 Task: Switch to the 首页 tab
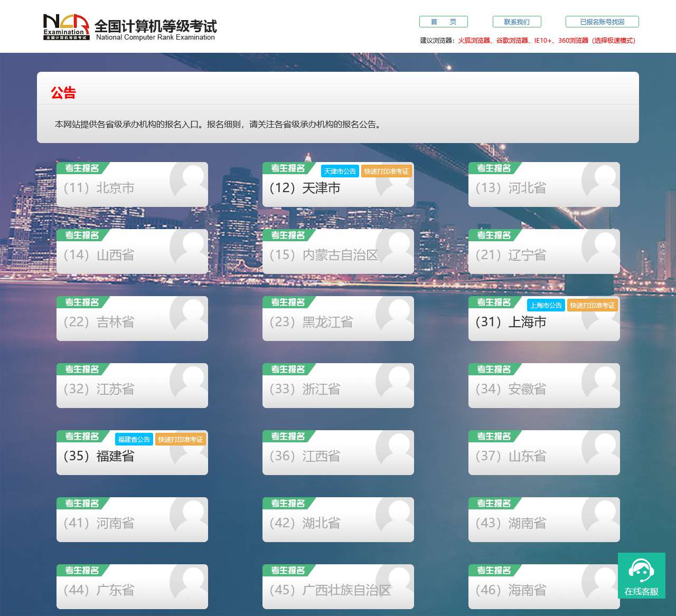tap(444, 22)
